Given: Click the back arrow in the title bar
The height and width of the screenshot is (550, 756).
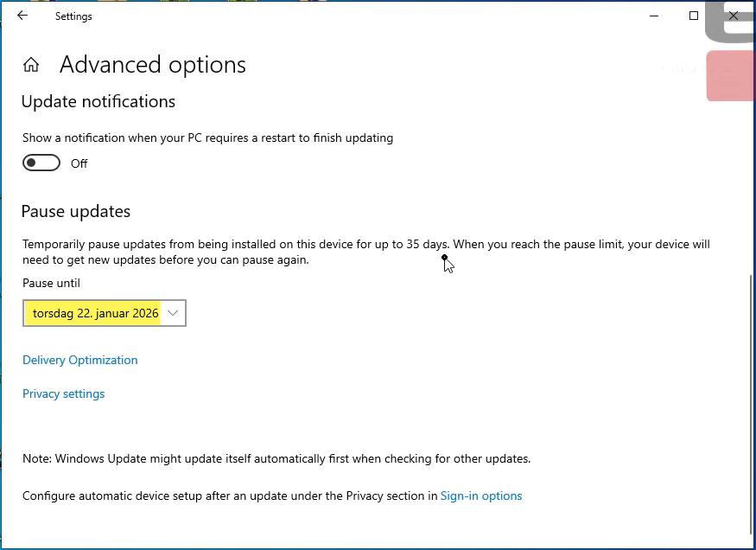Looking at the screenshot, I should 22,16.
